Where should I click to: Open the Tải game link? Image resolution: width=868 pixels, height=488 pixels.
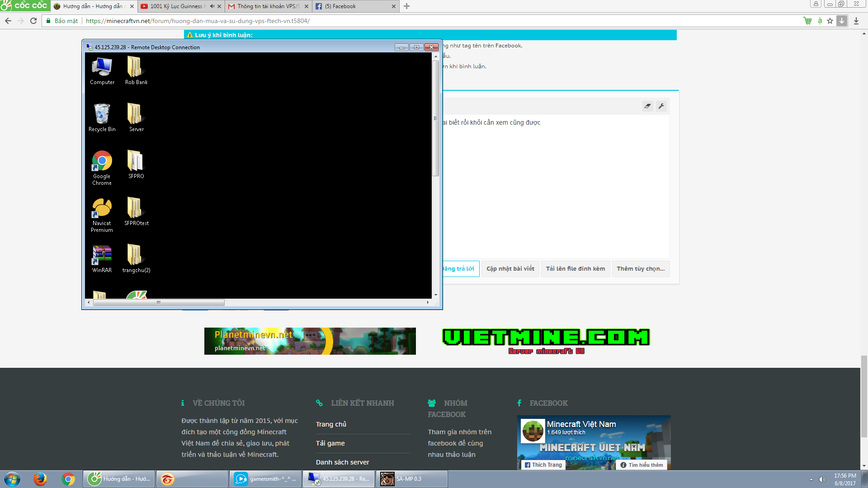[330, 443]
